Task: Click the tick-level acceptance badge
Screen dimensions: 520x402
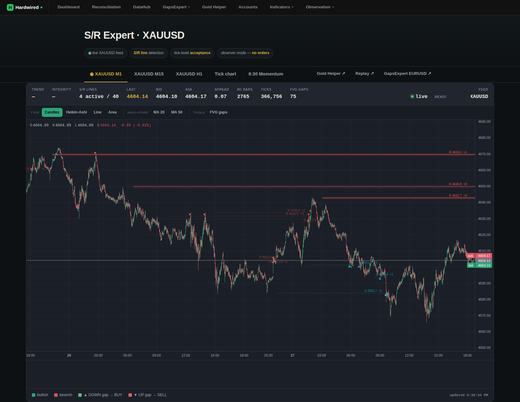Action: coord(192,53)
